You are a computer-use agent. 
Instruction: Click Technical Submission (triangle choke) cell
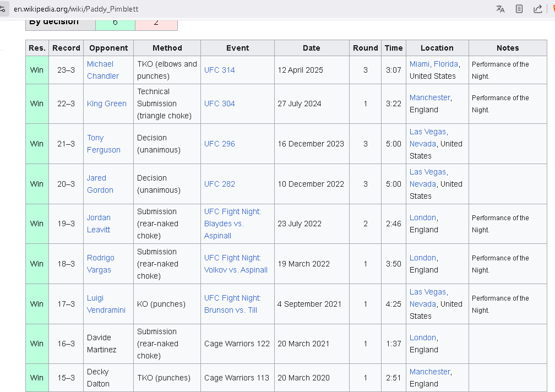(x=167, y=104)
